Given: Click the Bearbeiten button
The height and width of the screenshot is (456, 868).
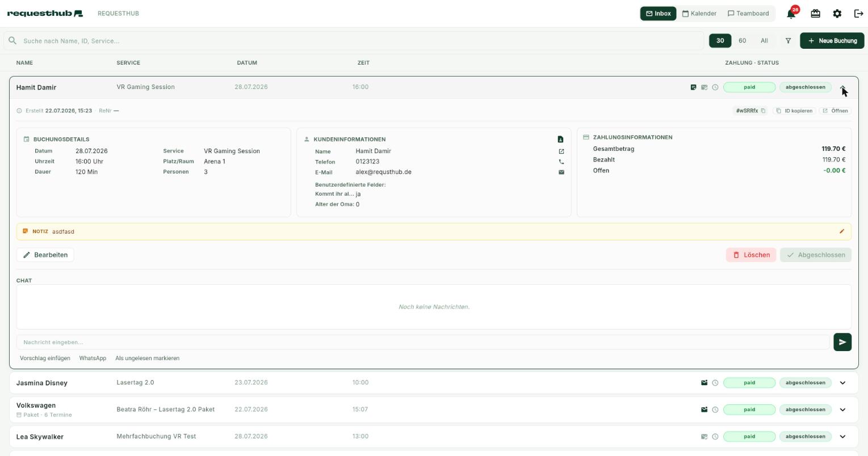Looking at the screenshot, I should (45, 255).
